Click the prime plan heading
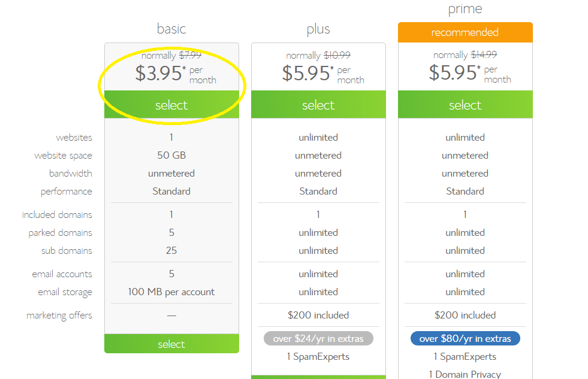This screenshot has height=379, width=588. point(465,8)
